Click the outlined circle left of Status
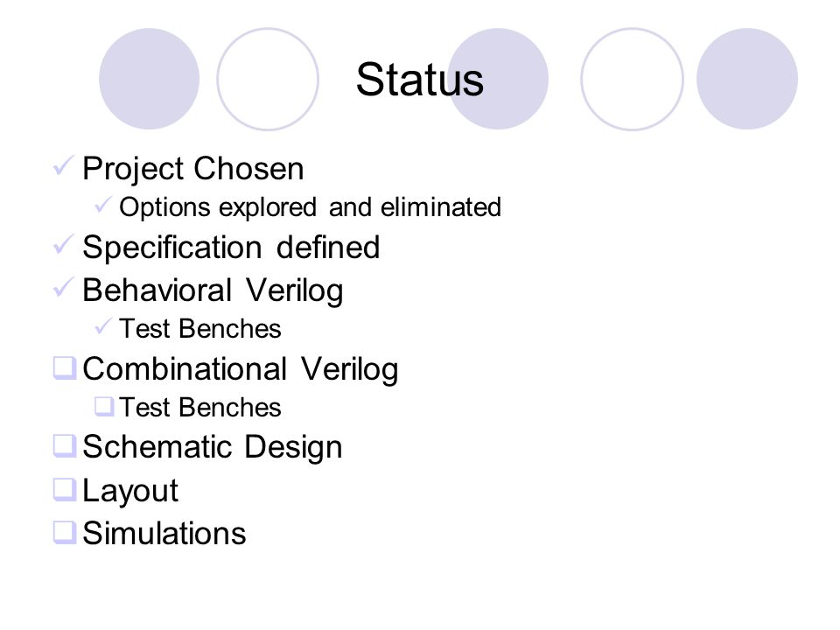 point(268,79)
